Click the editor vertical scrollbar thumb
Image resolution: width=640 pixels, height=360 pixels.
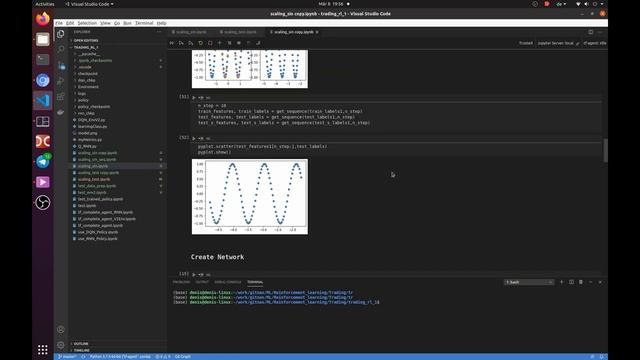point(605,150)
